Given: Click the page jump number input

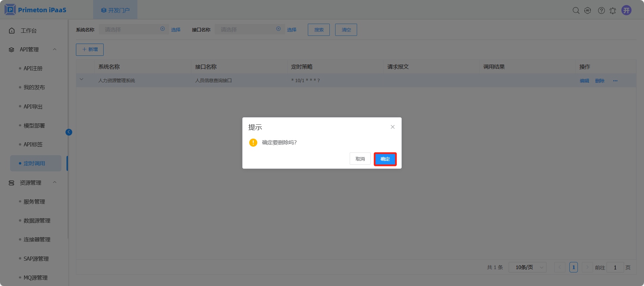Looking at the screenshot, I should point(615,267).
